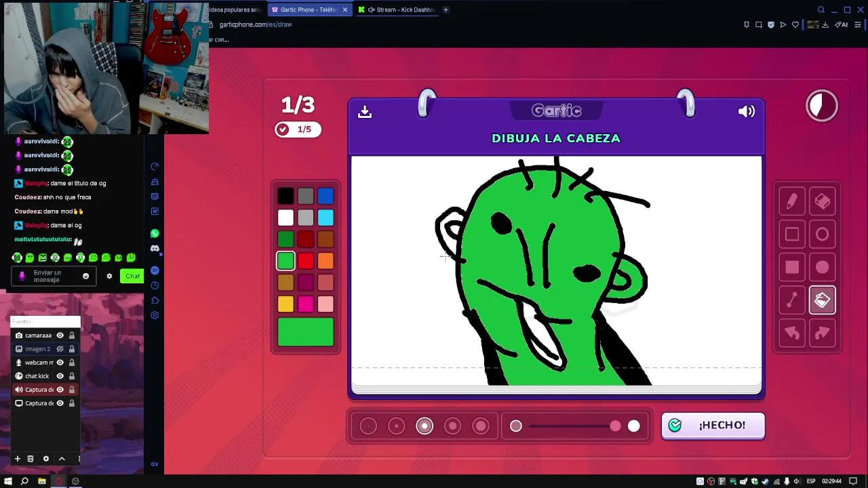This screenshot has width=868, height=488.
Task: Open the browser AI assistant icon
Action: pos(842,24)
